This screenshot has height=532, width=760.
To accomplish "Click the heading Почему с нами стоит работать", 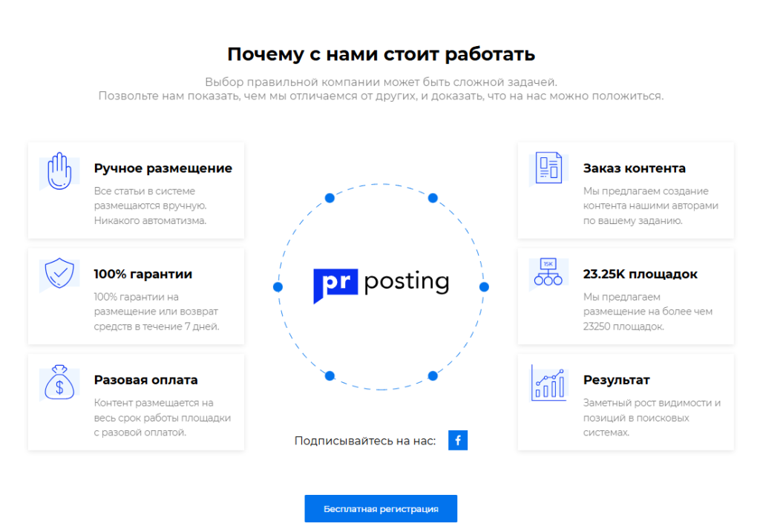I will click(381, 53).
